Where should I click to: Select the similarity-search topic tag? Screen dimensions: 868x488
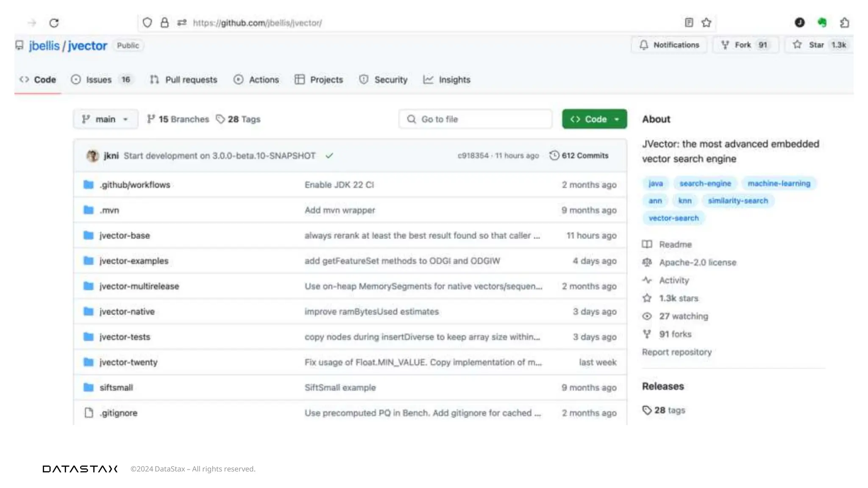[737, 201]
